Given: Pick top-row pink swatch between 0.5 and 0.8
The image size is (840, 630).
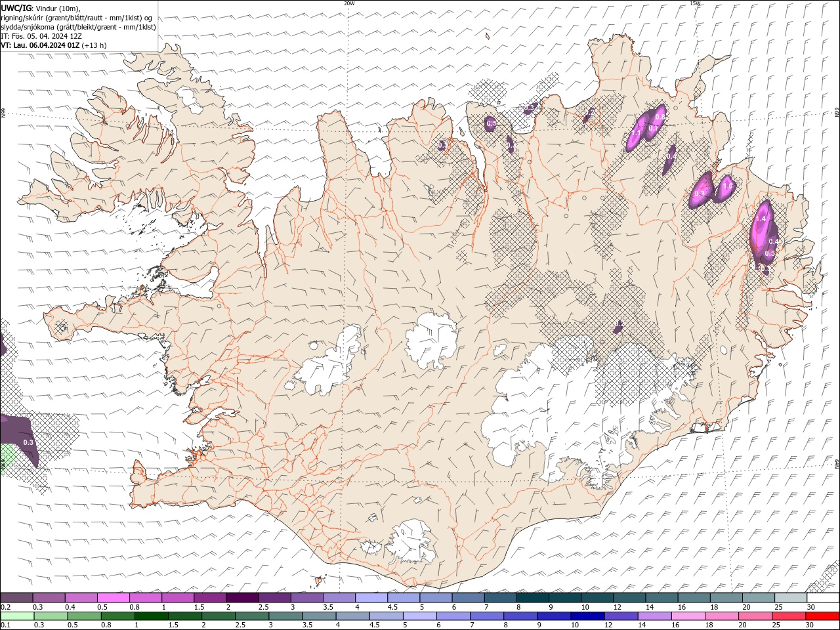Looking at the screenshot, I should [113, 598].
